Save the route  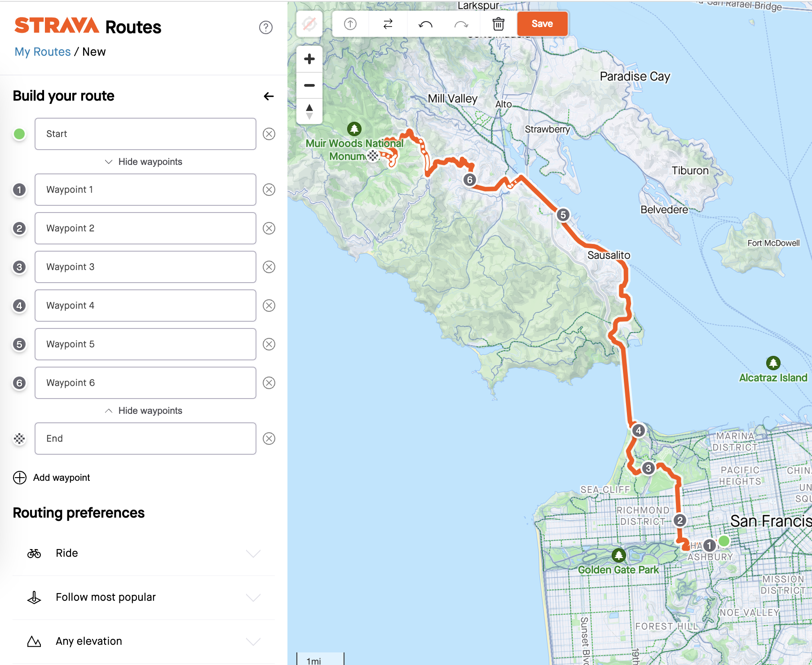pyautogui.click(x=542, y=24)
